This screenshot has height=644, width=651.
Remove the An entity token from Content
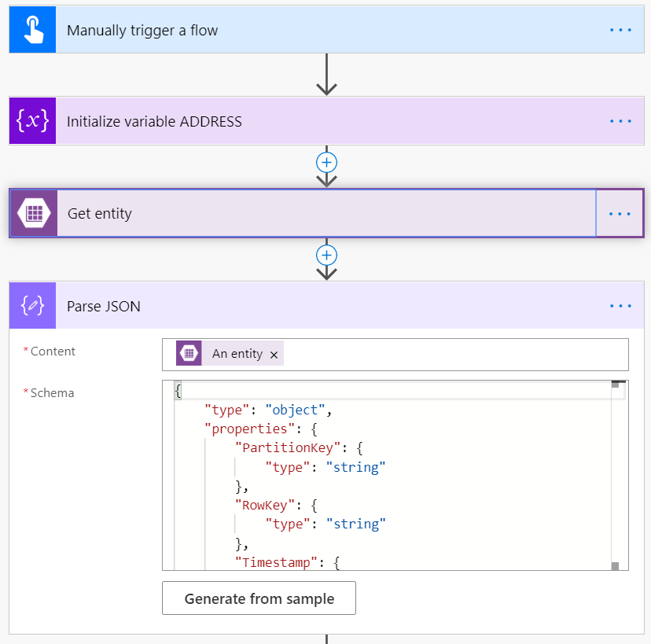(x=274, y=354)
